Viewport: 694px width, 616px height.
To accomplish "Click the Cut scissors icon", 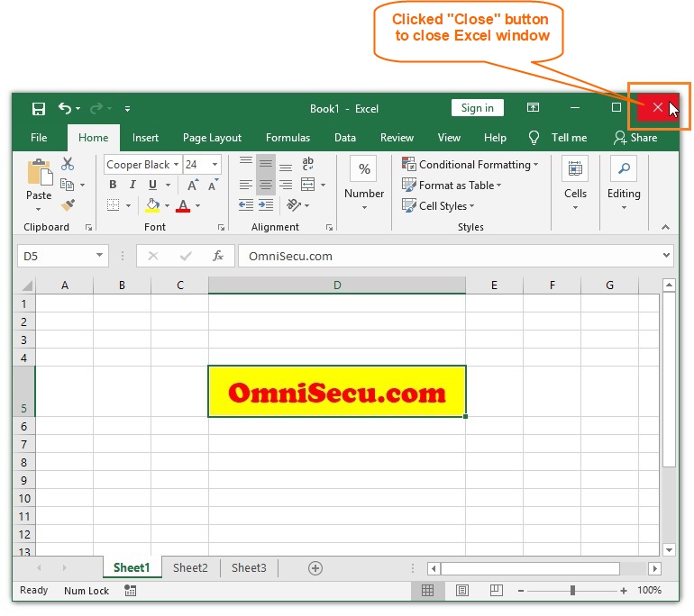I will coord(68,164).
